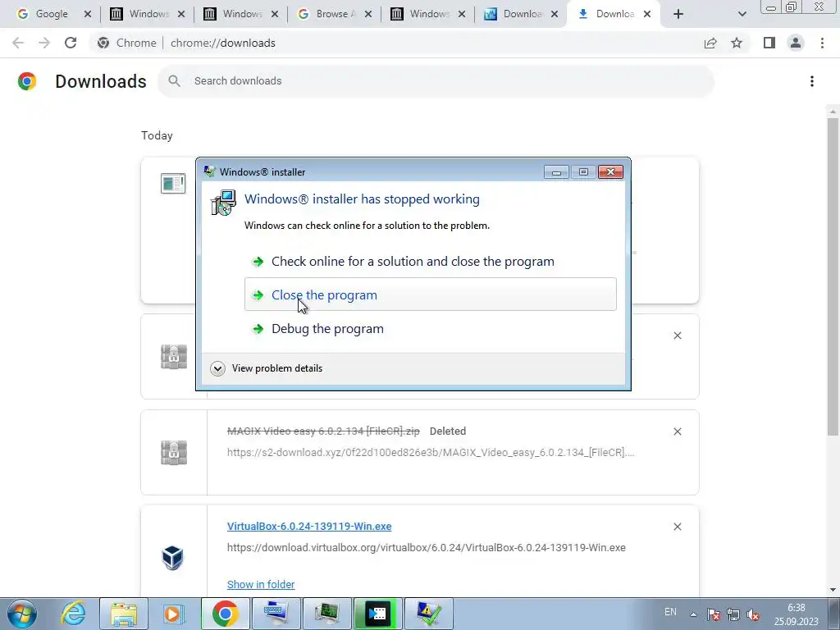Click the EN language indicator

click(670, 612)
